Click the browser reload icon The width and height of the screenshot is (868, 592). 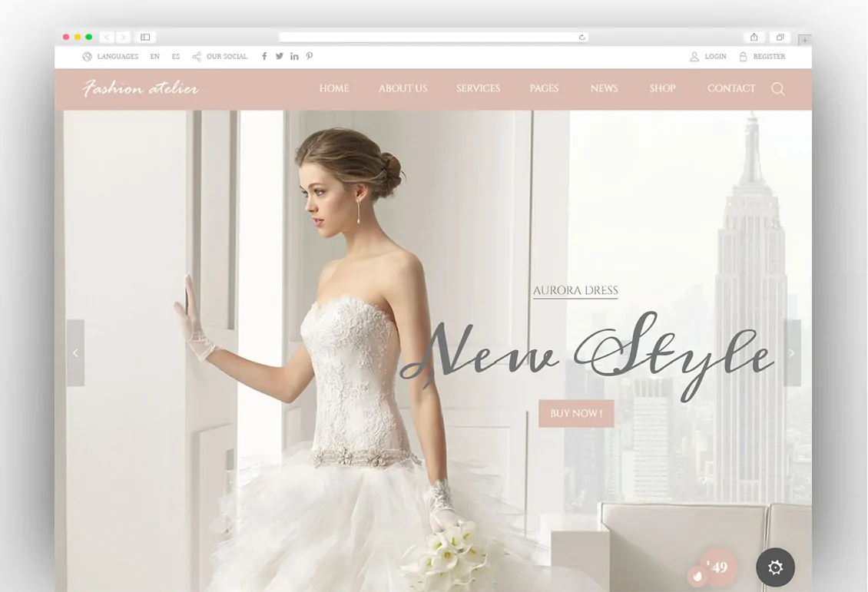point(581,38)
